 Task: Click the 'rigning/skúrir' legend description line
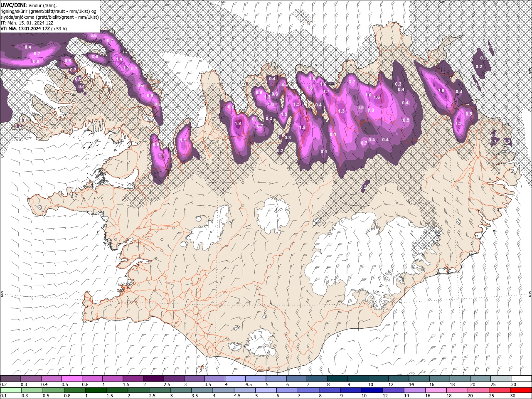pos(49,11)
